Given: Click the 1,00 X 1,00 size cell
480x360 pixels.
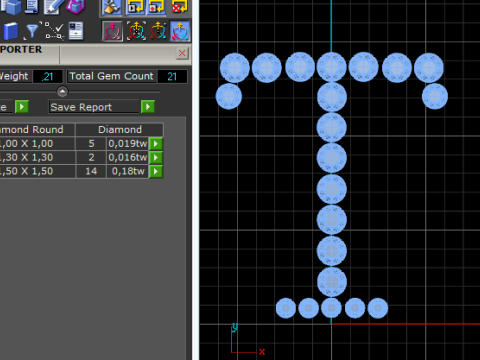Looking at the screenshot, I should point(37,144).
